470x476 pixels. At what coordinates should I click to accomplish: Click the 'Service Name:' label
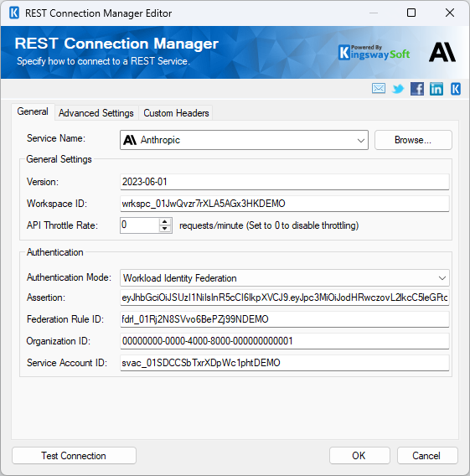(x=56, y=138)
